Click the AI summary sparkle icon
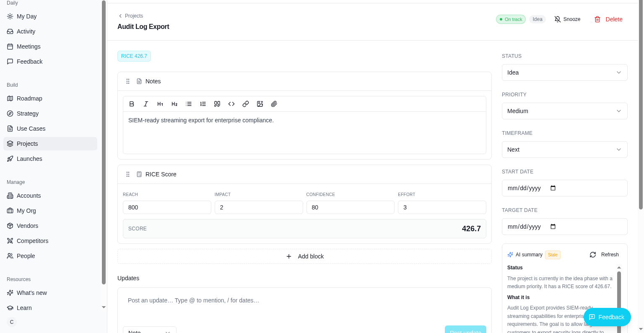The height and width of the screenshot is (333, 644). 510,255
